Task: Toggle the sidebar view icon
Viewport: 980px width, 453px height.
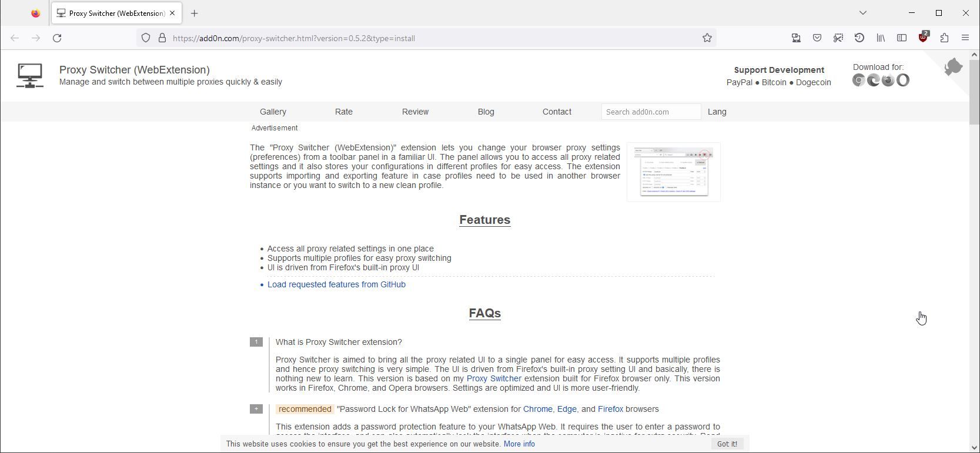Action: pyautogui.click(x=902, y=38)
